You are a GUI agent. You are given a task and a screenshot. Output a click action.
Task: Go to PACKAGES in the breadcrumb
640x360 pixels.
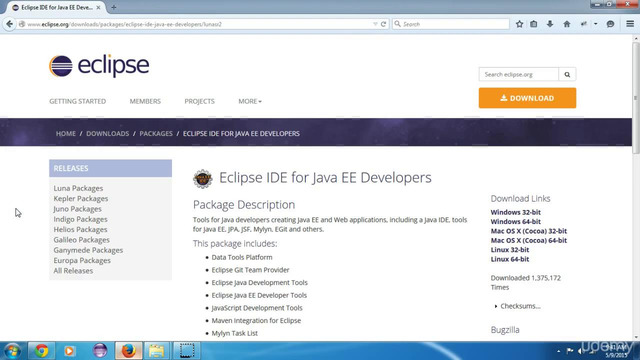pos(156,133)
